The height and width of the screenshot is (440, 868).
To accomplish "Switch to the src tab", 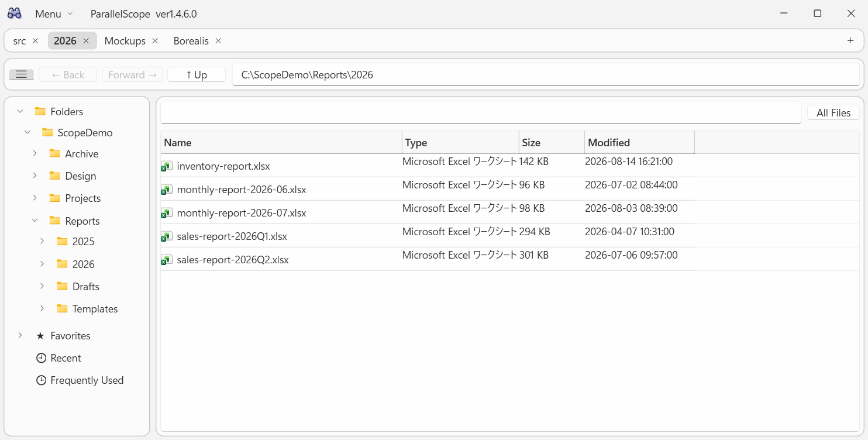I will tap(19, 41).
